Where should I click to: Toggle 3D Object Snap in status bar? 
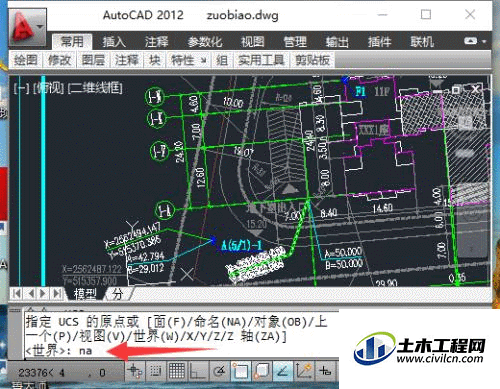261,371
